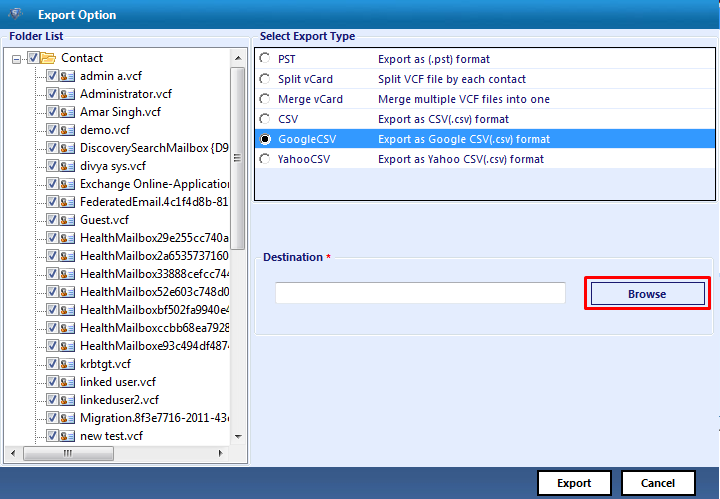Uncheck the new test.vcf checkbox

pyautogui.click(x=52, y=436)
